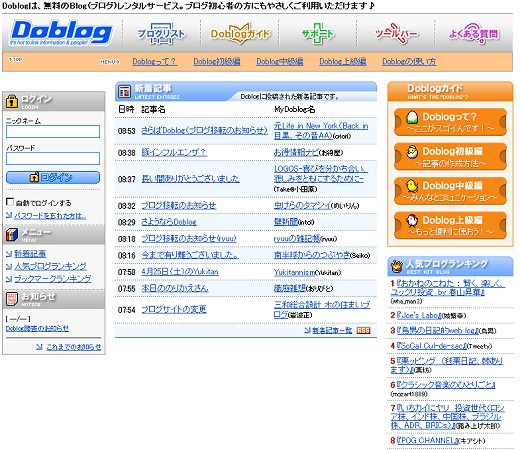Open ranked blog SoCal Cul-de-sac
Screen dimensions: 520x450
432,346
